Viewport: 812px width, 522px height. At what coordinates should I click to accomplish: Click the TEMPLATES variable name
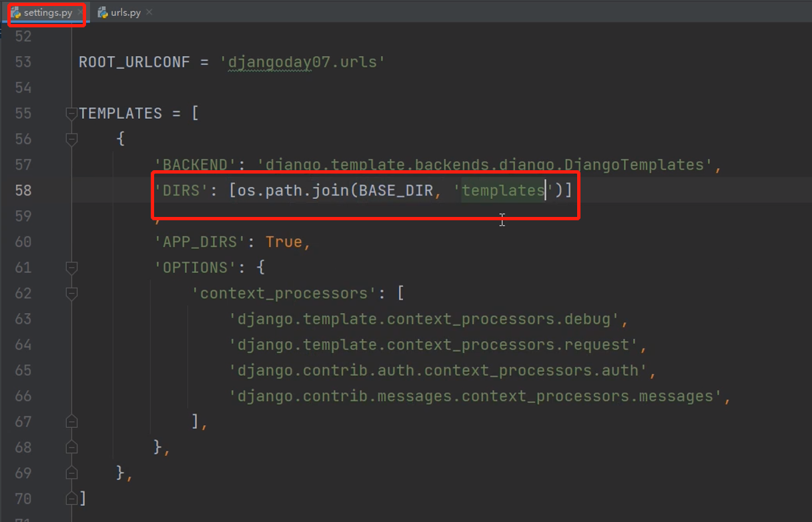point(120,113)
